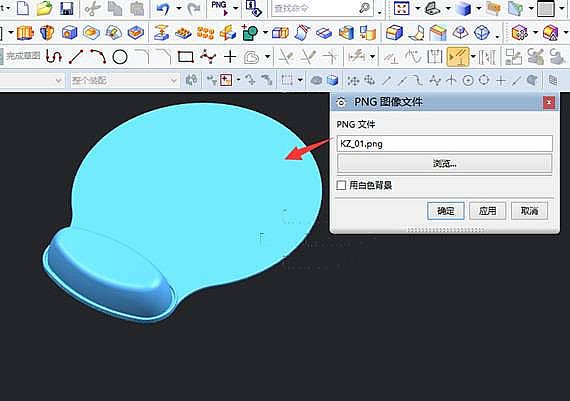Expand the PNG export dropdown arrow
Viewport: 570px width, 401px height.
(x=236, y=8)
